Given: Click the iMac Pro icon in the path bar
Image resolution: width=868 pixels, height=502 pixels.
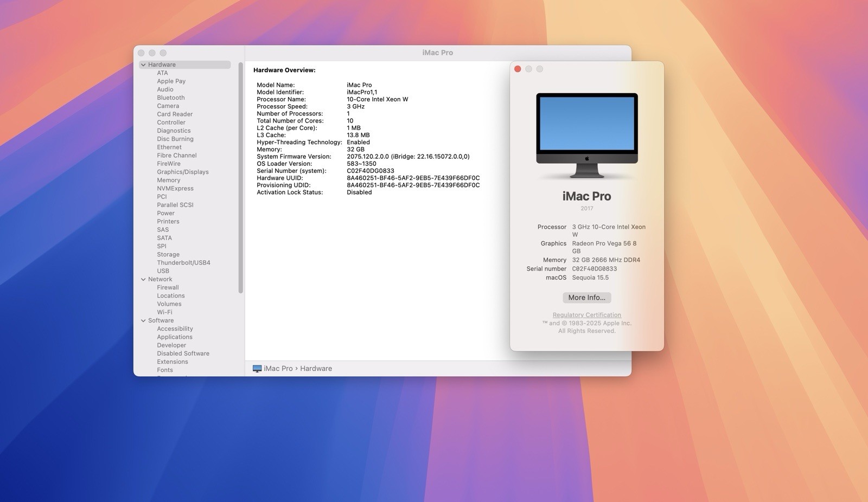Looking at the screenshot, I should click(x=257, y=369).
